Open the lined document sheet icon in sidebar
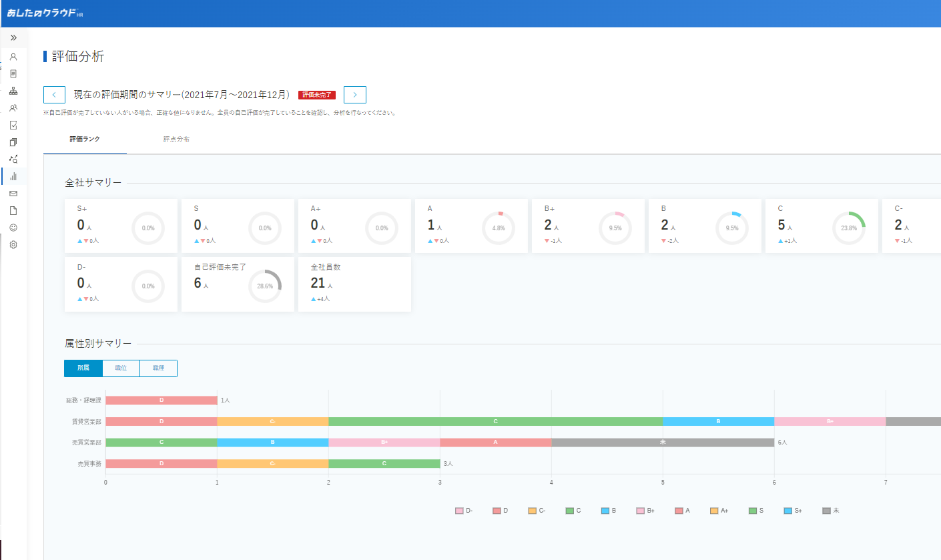Viewport: 941px width, 560px height. tap(13, 73)
